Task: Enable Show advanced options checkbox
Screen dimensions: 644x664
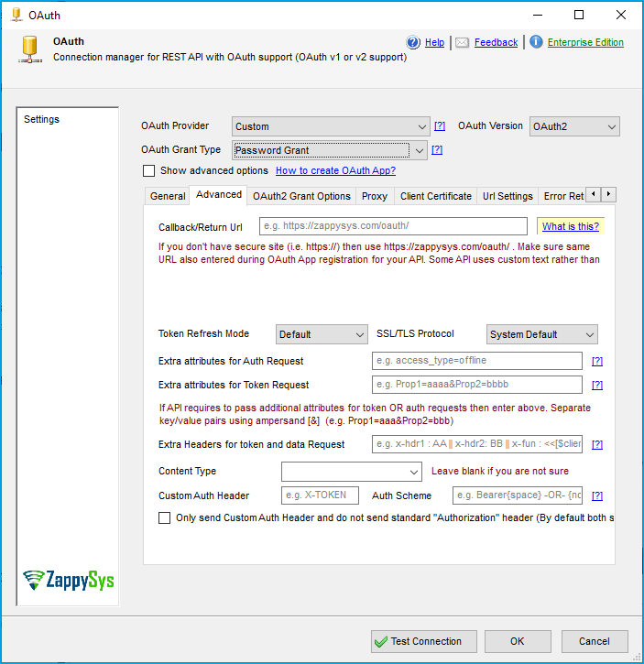Action: [148, 170]
